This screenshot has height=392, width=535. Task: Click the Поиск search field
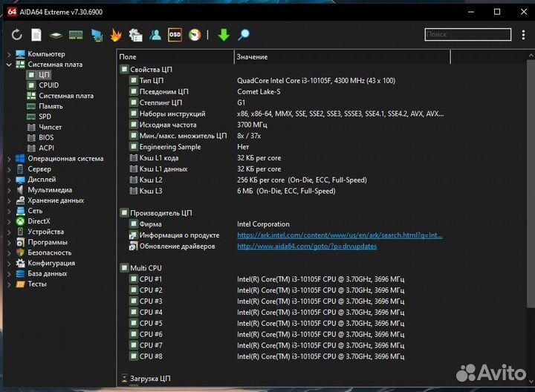pyautogui.click(x=467, y=34)
